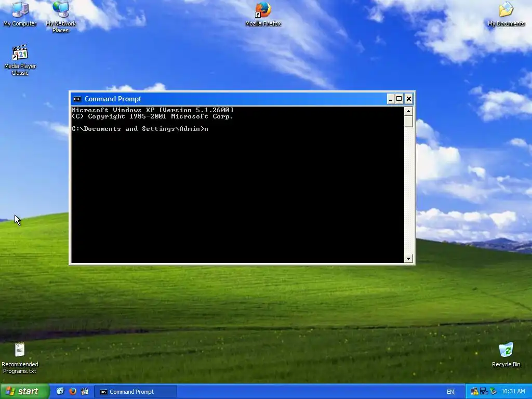Click the Microsoft Windows XP version line
Image resolution: width=532 pixels, height=399 pixels.
(152, 110)
